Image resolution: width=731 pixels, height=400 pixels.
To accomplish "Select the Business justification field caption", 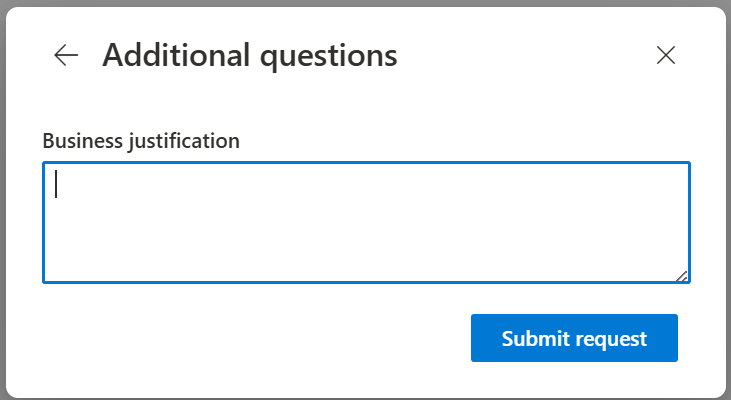I will (141, 140).
